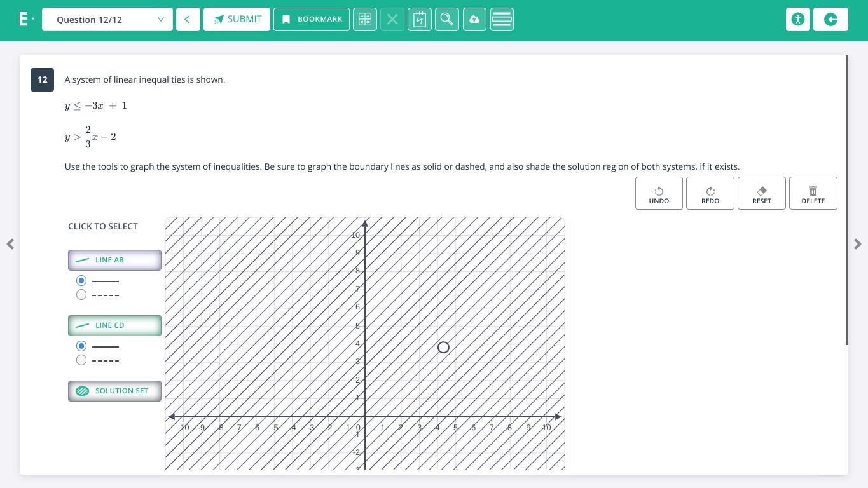The image size is (868, 488).
Task: Reset the graph
Action: tap(762, 193)
